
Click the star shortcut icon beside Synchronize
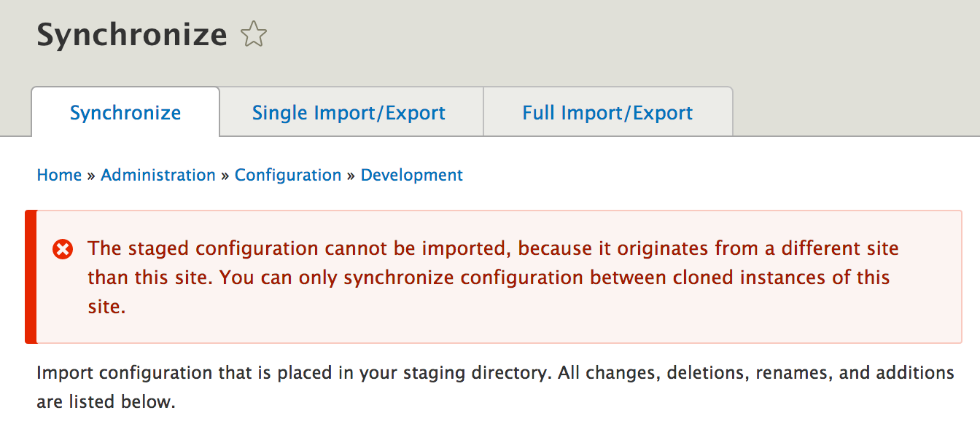254,34
